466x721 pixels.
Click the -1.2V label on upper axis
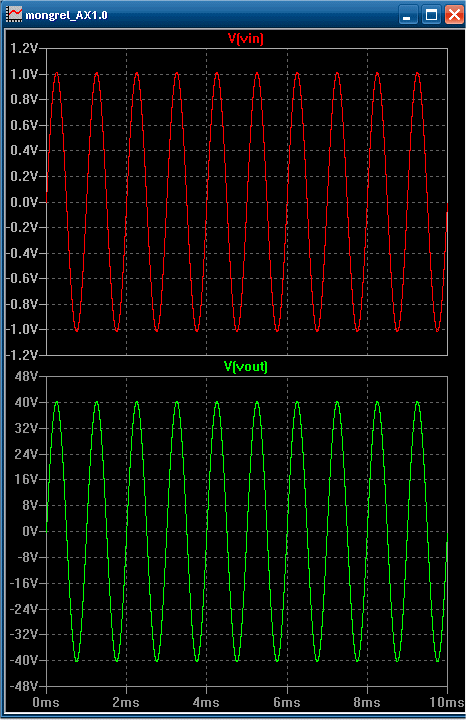pos(22,355)
